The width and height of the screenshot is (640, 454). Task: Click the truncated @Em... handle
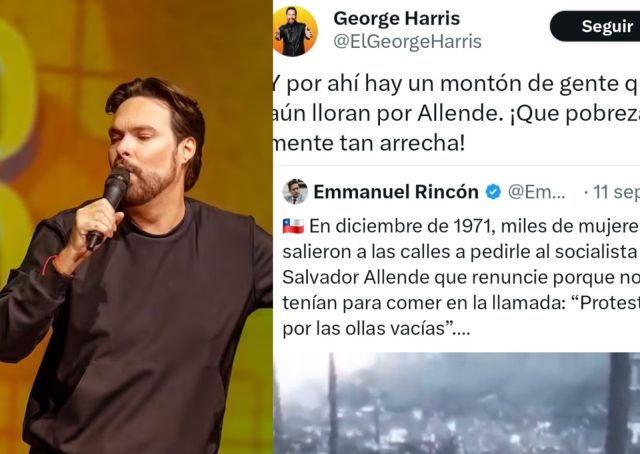pyautogui.click(x=536, y=191)
